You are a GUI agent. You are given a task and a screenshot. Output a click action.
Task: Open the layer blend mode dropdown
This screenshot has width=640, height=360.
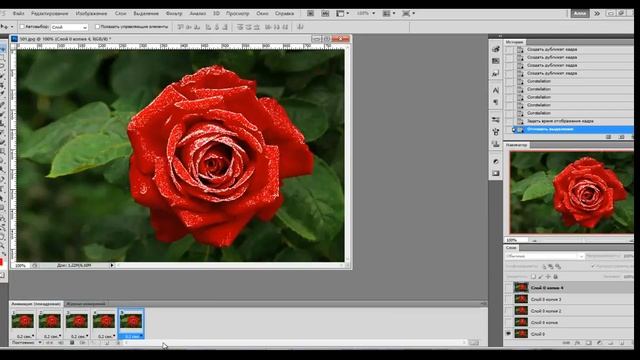[x=544, y=256]
